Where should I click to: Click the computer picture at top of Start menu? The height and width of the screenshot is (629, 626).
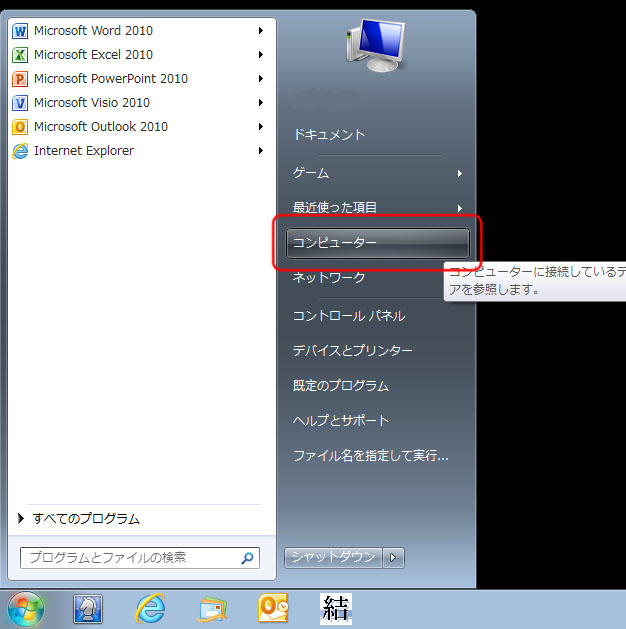(376, 45)
